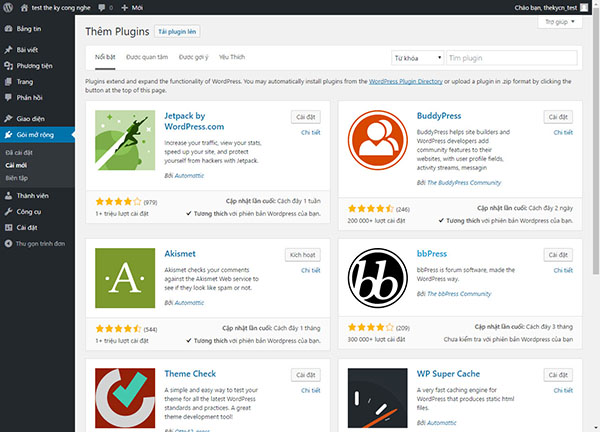Click the Gói mở rộng plug icon
The height and width of the screenshot is (432, 600).
8,135
